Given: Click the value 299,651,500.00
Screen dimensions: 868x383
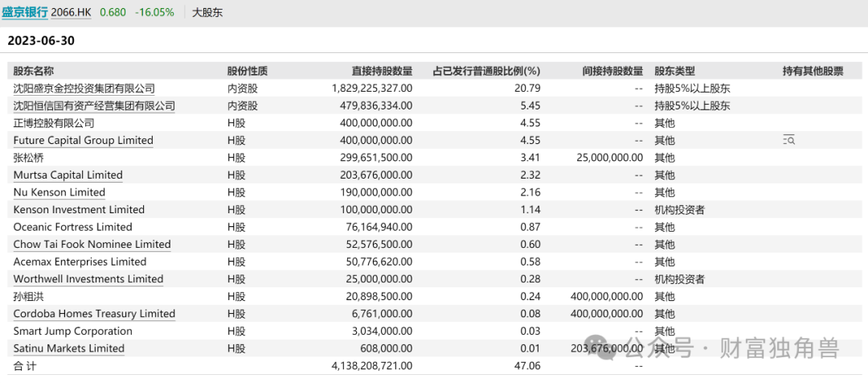Looking at the screenshot, I should pos(378,158).
